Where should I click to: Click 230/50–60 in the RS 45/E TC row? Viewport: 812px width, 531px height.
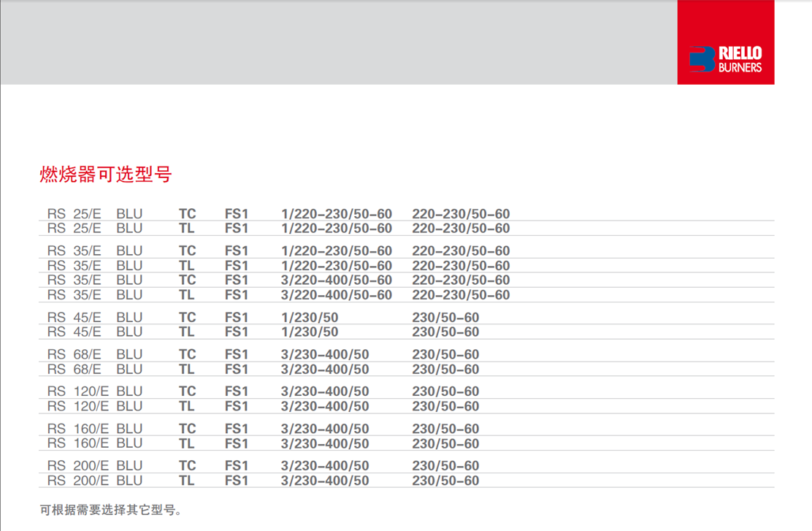(x=445, y=318)
